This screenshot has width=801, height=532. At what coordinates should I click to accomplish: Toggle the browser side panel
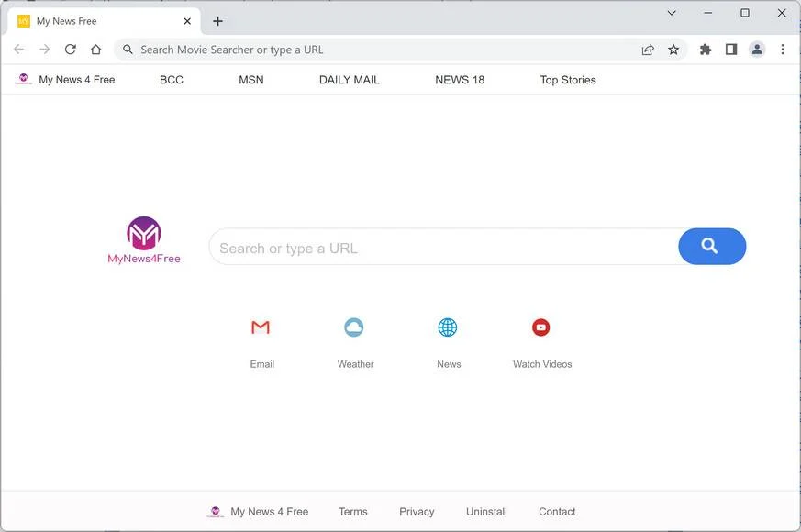(731, 50)
